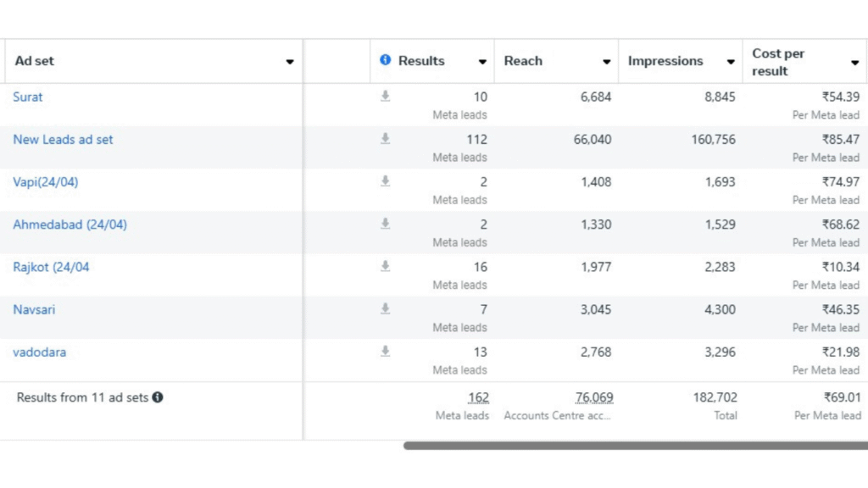868x488 pixels.
Task: Select the Navsari ad set link
Action: point(34,310)
